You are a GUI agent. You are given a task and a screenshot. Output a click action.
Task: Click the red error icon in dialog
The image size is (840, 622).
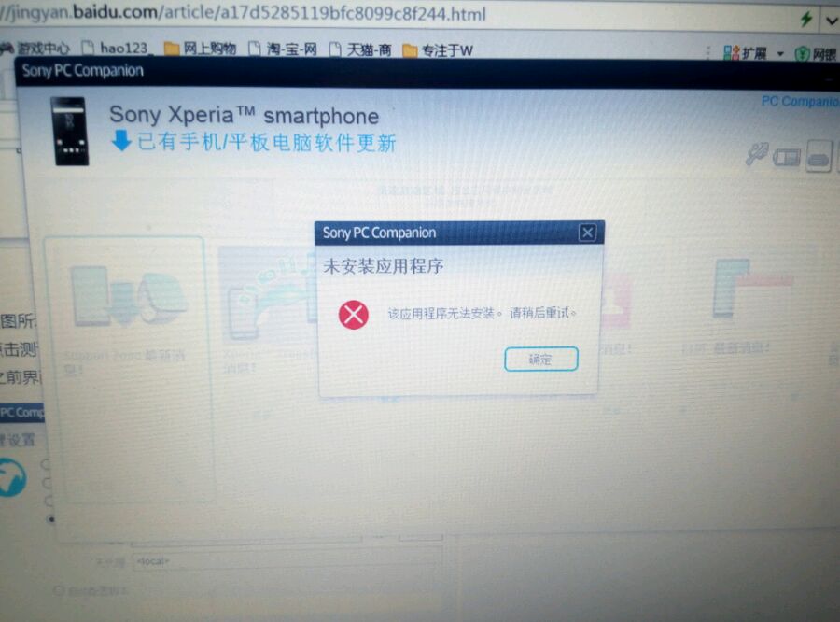(x=354, y=314)
